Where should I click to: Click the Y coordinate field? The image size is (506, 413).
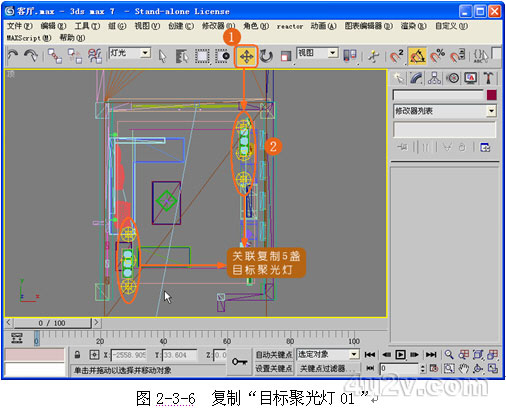pyautogui.click(x=179, y=355)
